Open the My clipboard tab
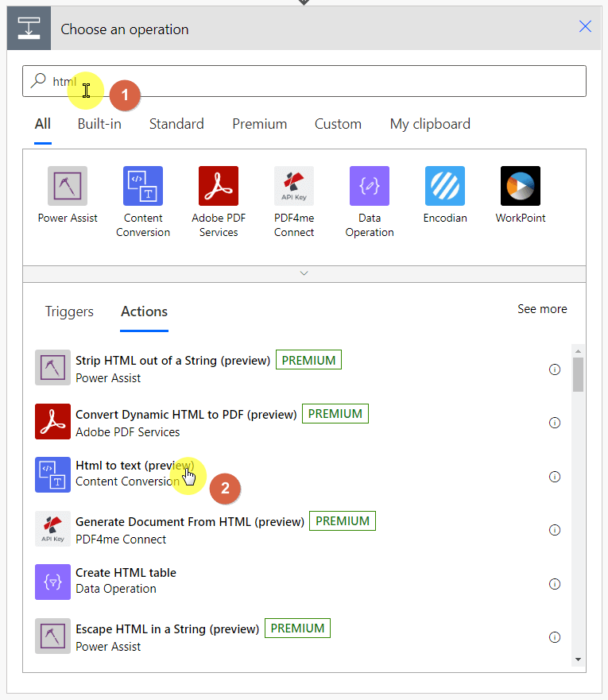This screenshot has height=700, width=608. click(430, 124)
